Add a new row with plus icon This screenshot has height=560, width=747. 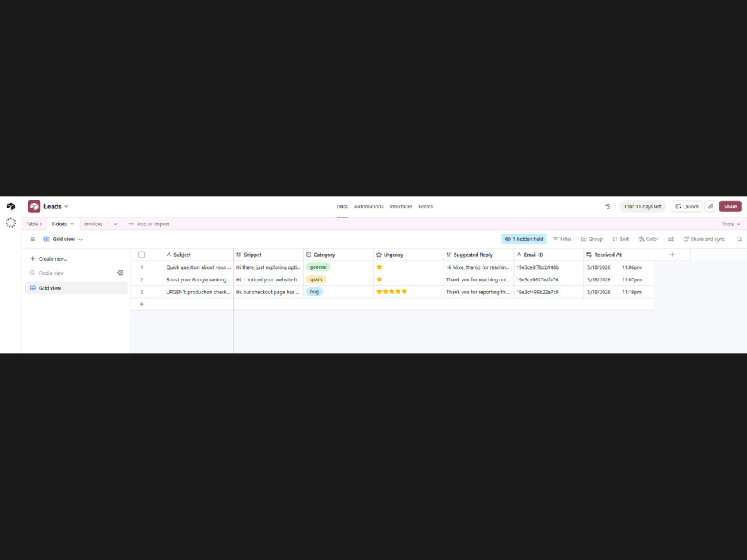(141, 304)
